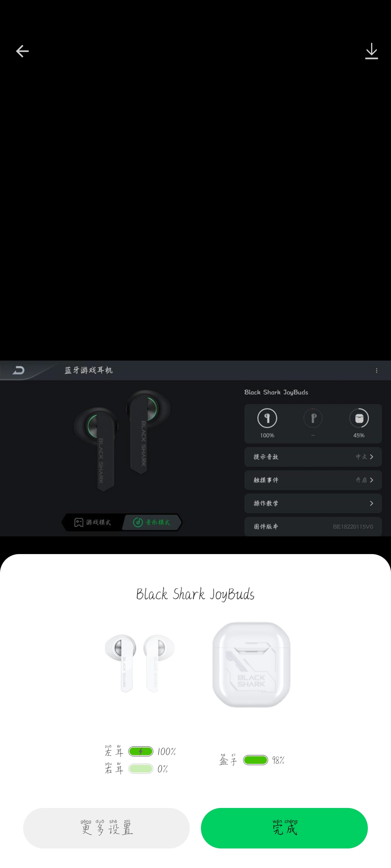Image resolution: width=391 pixels, height=868 pixels.
Task: Tap the green 完成 done button
Action: pyautogui.click(x=284, y=828)
